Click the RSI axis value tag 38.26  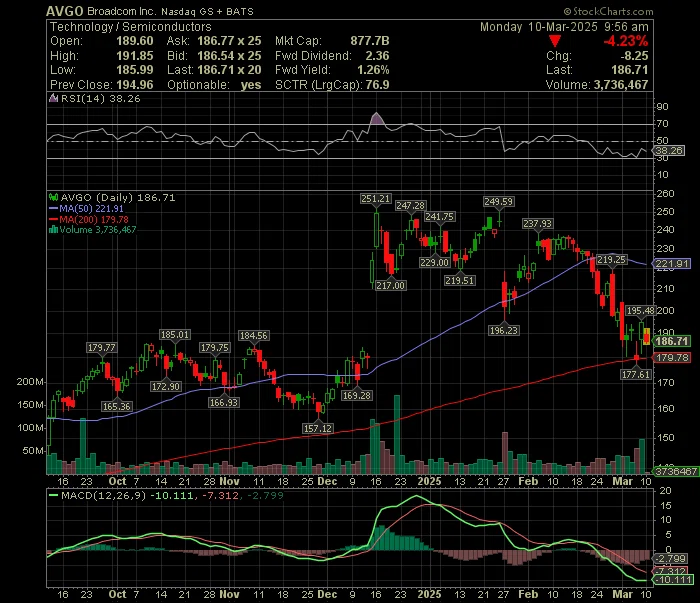pos(669,151)
